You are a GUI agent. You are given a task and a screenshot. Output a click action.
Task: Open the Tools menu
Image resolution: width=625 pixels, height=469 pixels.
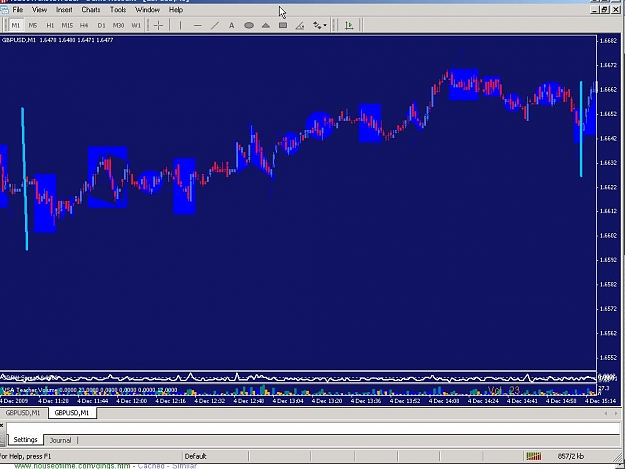[x=118, y=10]
